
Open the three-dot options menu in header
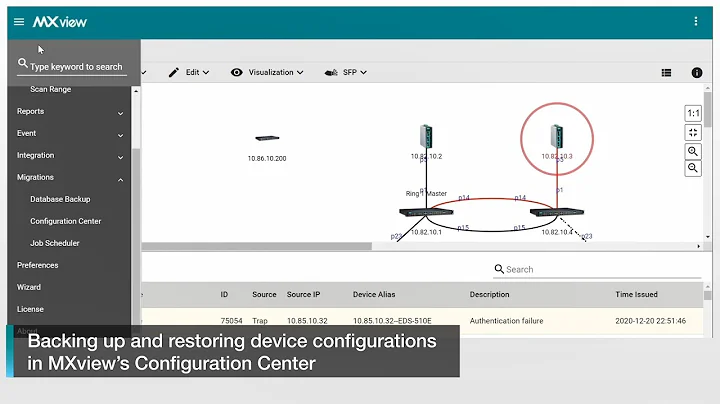pyautogui.click(x=696, y=21)
